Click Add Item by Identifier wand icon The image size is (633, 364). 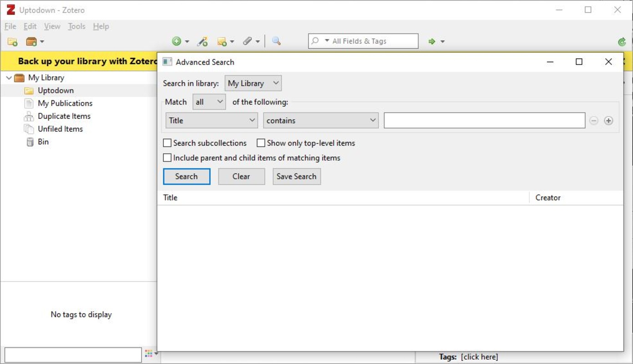(203, 42)
